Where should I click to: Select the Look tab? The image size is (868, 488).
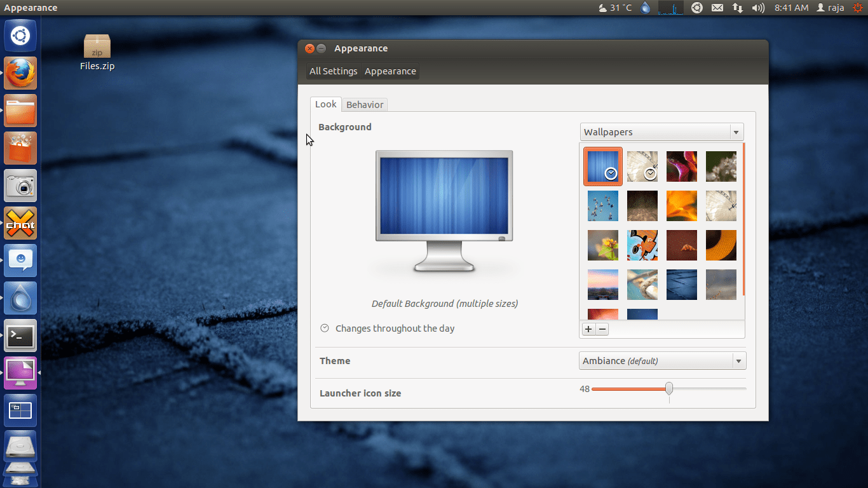coord(325,104)
